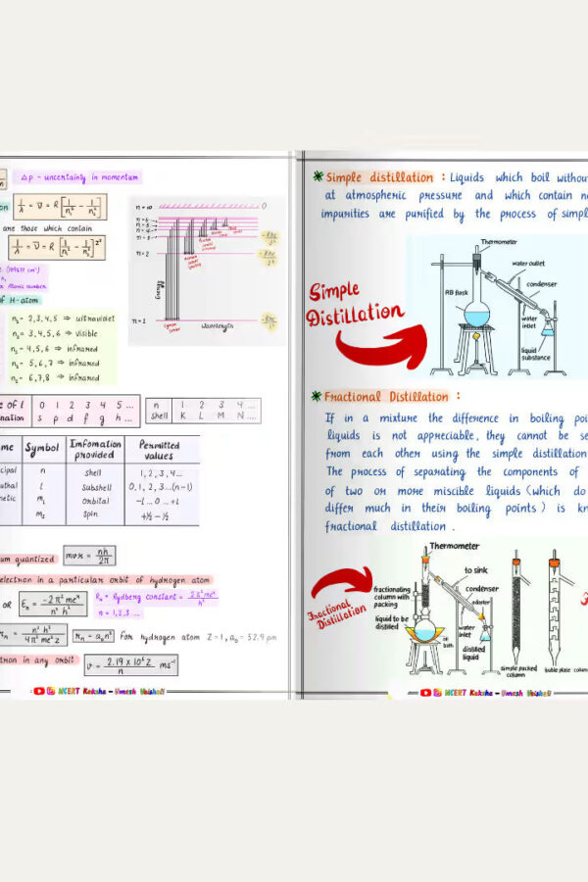The width and height of the screenshot is (588, 882).
Task: Select the orange 'Simple distillation' heading
Action: point(380,177)
